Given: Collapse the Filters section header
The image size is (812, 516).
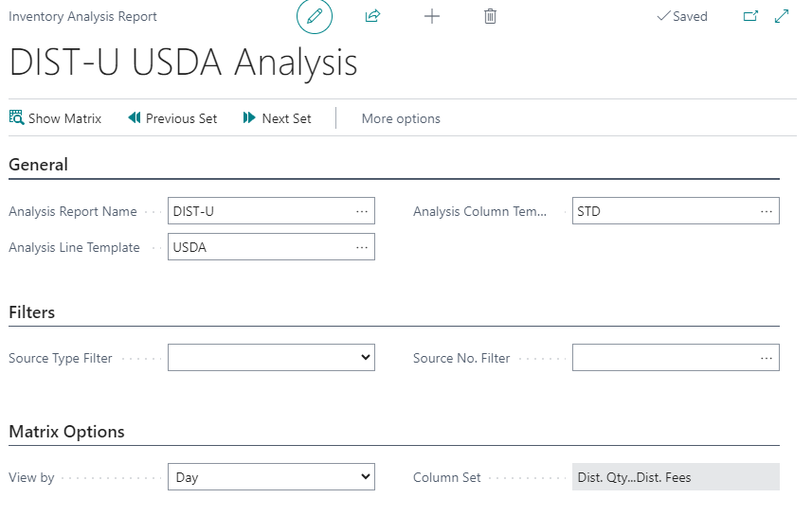Looking at the screenshot, I should tap(32, 312).
